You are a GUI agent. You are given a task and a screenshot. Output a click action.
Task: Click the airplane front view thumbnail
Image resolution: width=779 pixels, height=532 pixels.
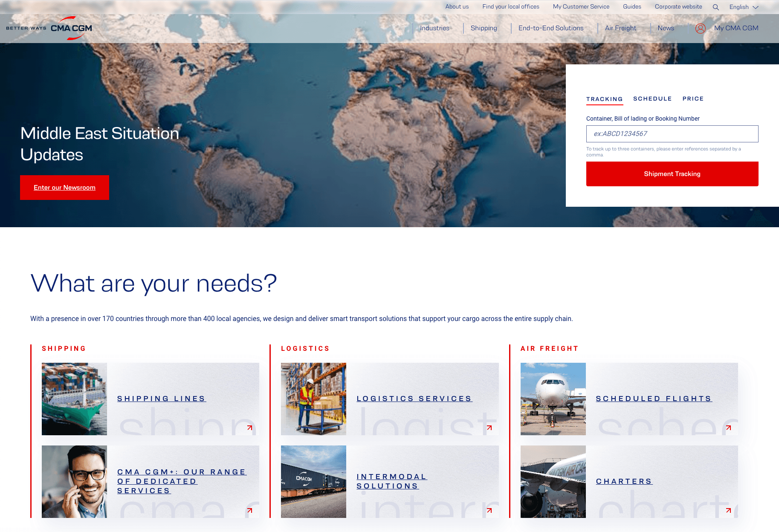(553, 399)
